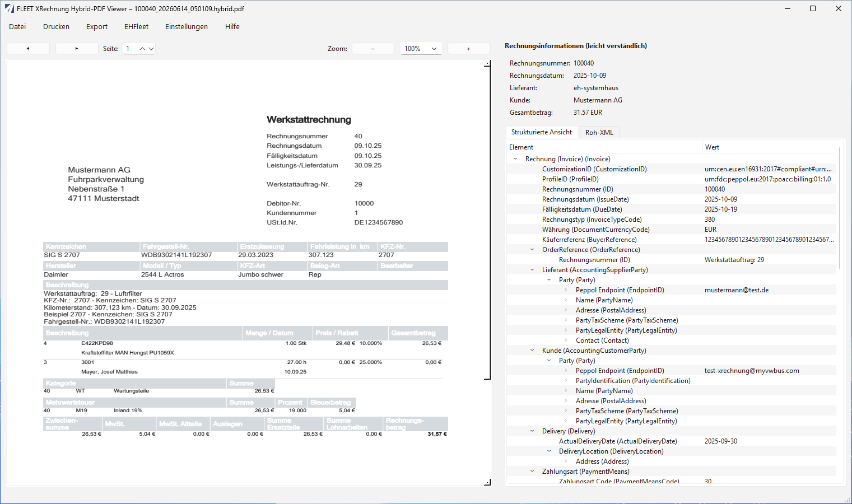Go to previous page arrow button
Viewport: 852px width, 504px height.
[x=27, y=49]
